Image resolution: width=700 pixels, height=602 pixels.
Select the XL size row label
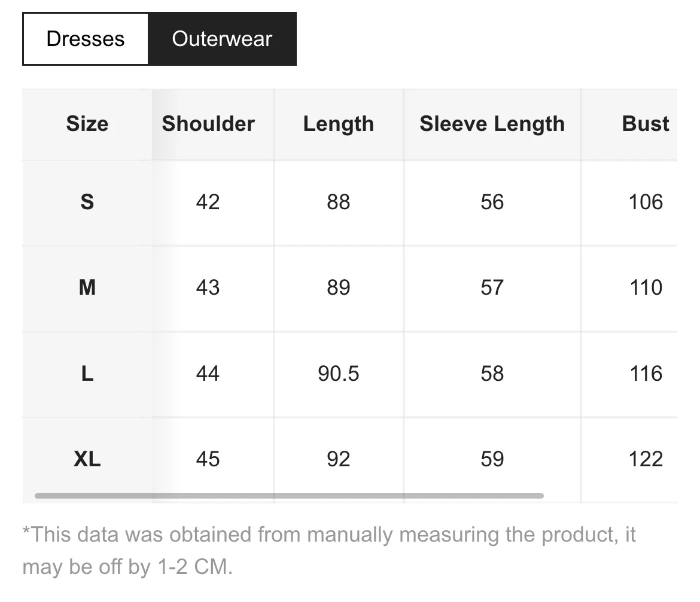(x=87, y=459)
